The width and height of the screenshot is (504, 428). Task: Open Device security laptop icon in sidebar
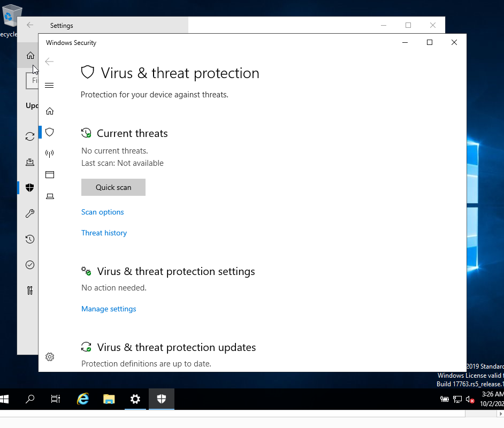pos(50,196)
